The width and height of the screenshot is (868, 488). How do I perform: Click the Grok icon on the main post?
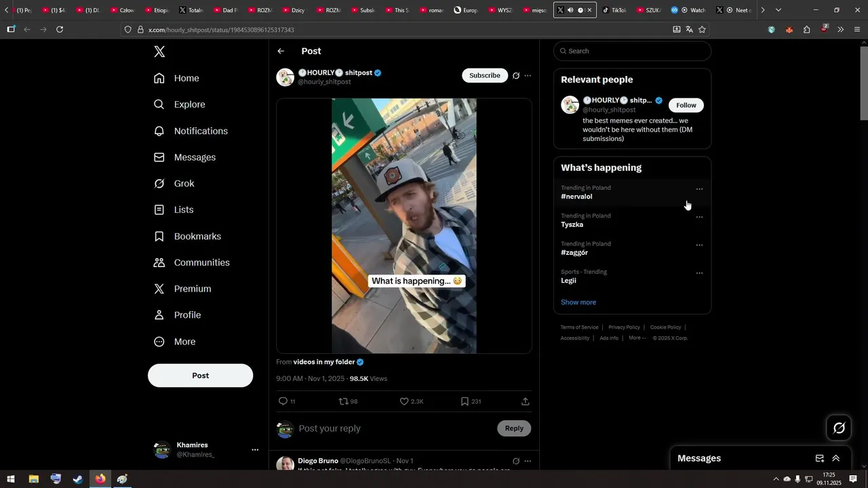[516, 76]
